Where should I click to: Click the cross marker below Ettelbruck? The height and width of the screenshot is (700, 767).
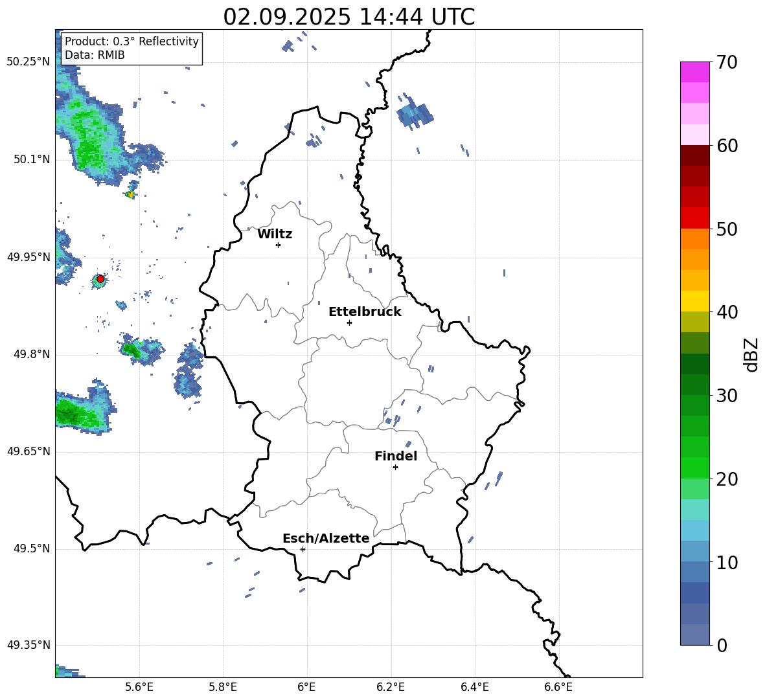[349, 322]
